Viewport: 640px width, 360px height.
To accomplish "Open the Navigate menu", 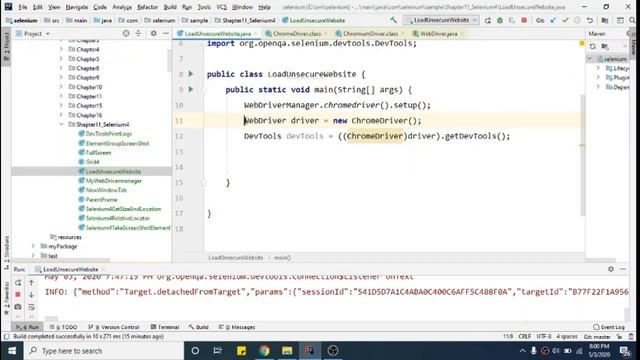I will [77, 7].
